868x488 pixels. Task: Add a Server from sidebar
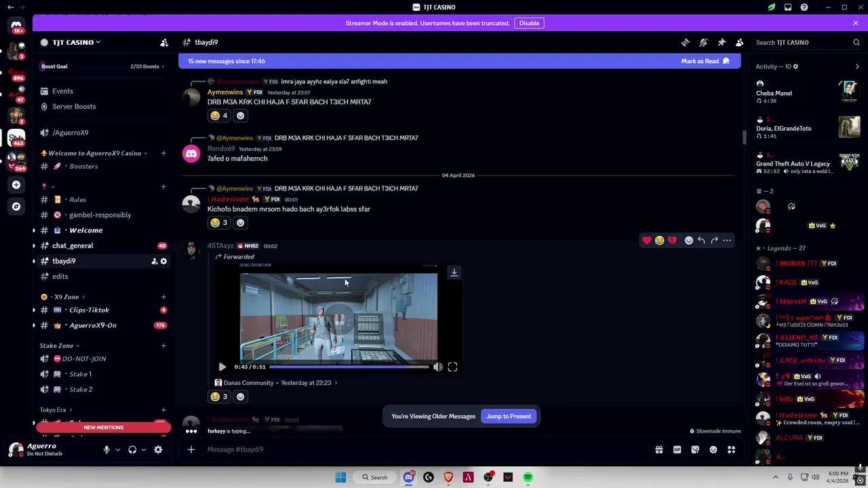click(16, 184)
